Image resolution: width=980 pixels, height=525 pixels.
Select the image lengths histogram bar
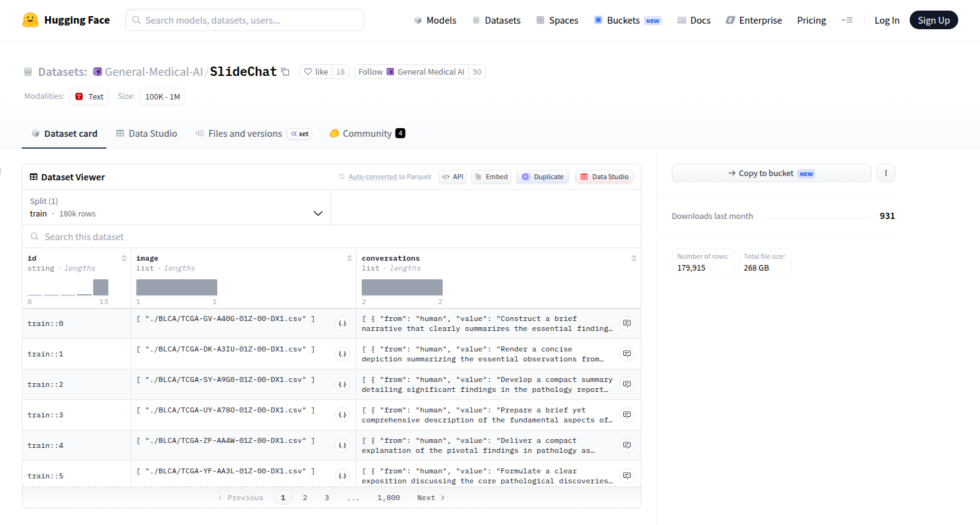point(177,287)
